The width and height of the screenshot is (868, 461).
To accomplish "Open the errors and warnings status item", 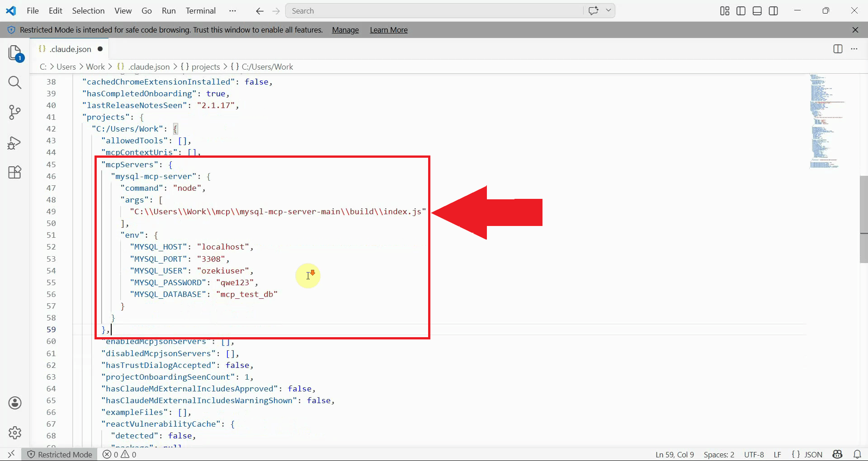I will [120, 455].
